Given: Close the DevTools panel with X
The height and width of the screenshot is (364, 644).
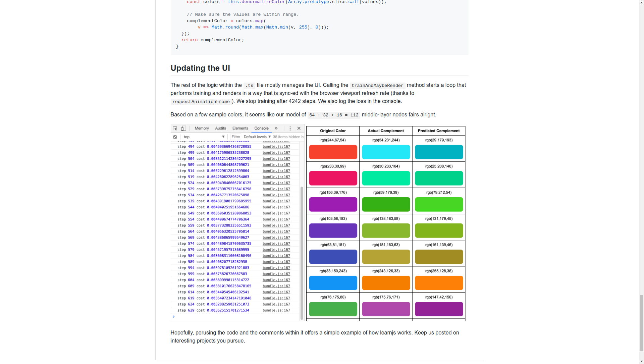Looking at the screenshot, I should point(299,128).
